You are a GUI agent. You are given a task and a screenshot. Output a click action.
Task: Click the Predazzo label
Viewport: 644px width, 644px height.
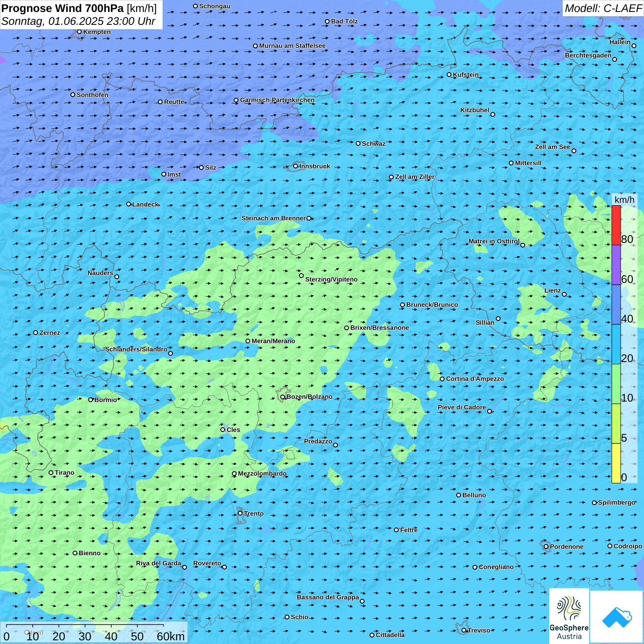(x=318, y=441)
